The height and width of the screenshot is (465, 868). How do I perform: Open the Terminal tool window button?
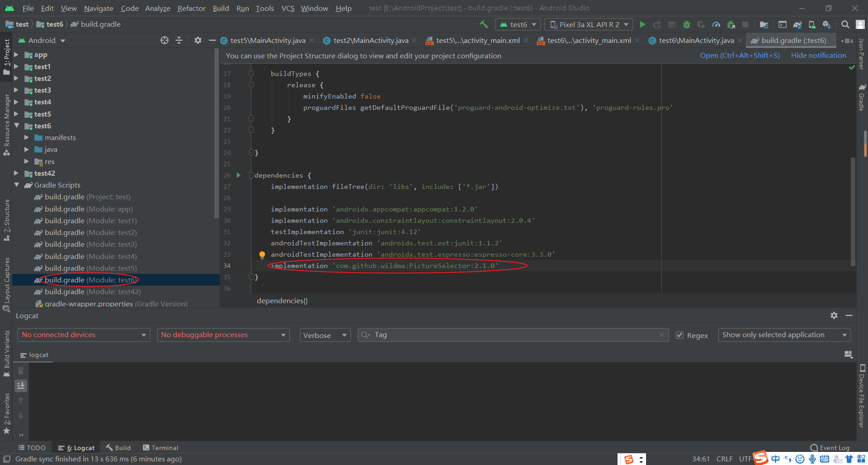click(x=160, y=448)
